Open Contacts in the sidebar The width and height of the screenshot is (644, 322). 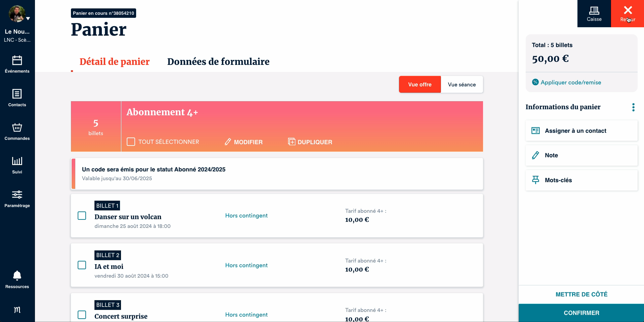coord(17,94)
